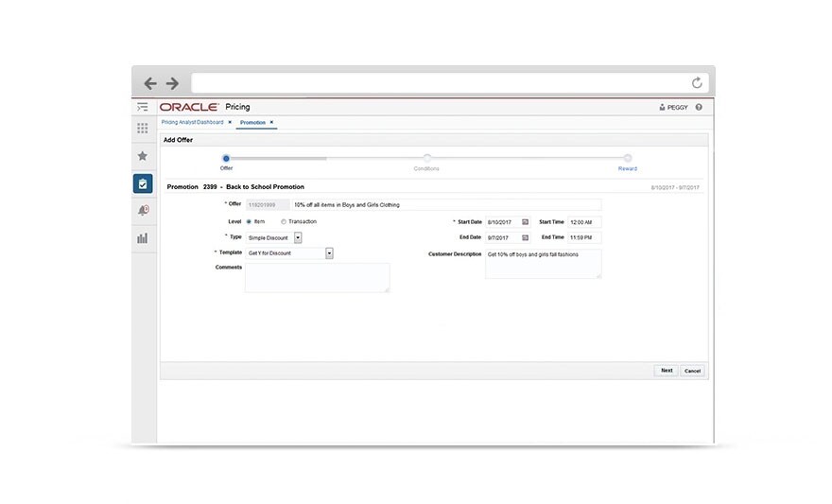Click the Reward step label link

pyautogui.click(x=628, y=168)
